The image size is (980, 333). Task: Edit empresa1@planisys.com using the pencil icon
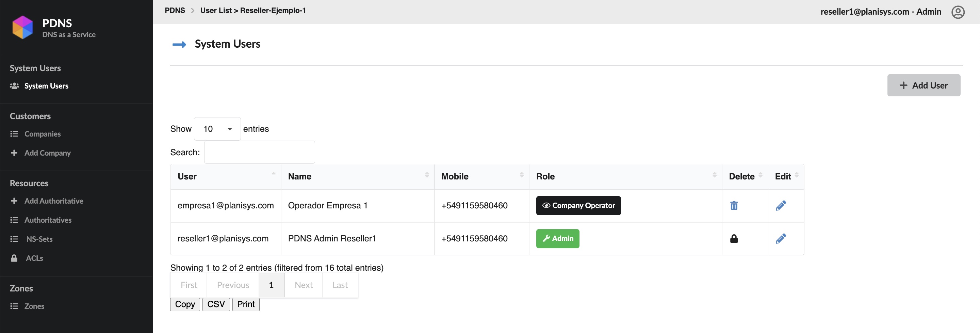pos(781,206)
